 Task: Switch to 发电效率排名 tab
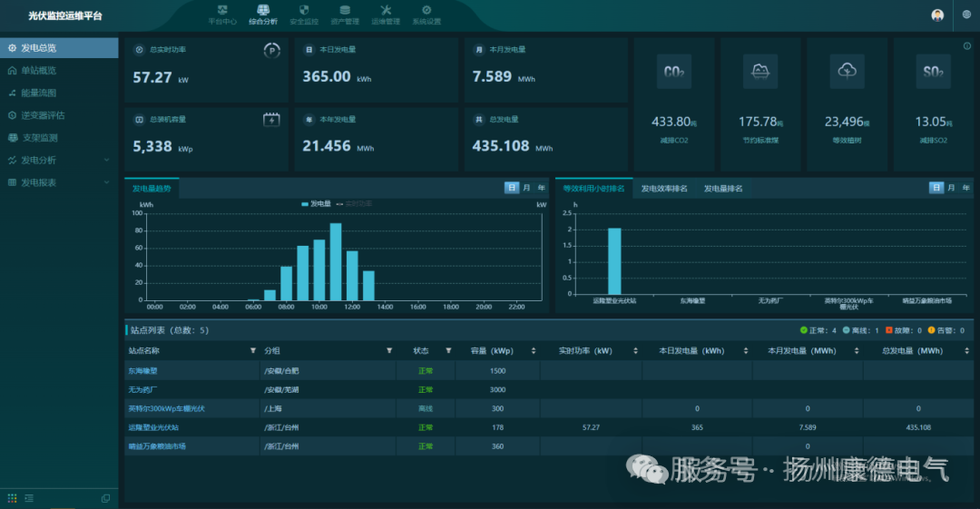tap(663, 189)
